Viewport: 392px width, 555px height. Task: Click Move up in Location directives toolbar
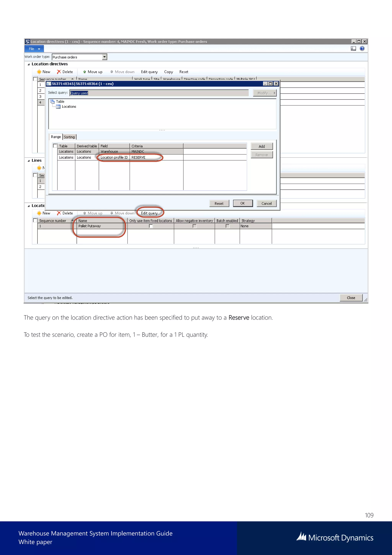93,72
